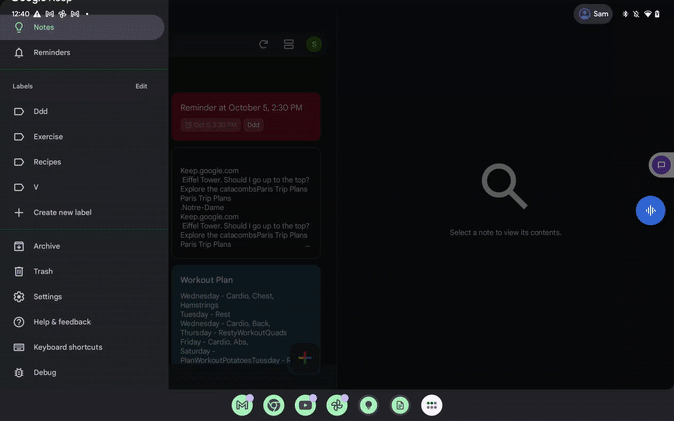Open the Archive folder icon
The height and width of the screenshot is (421, 674).
(19, 246)
